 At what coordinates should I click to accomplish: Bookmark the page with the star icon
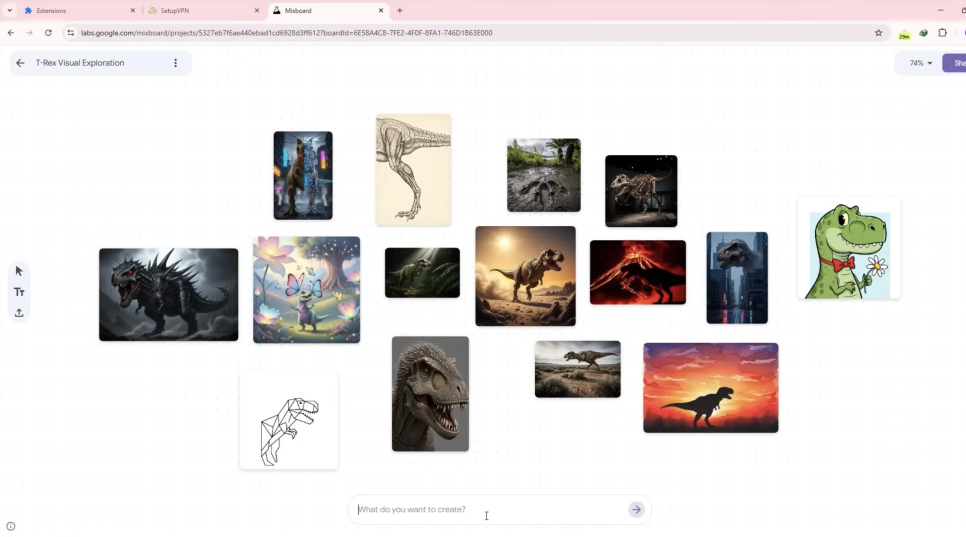[879, 33]
